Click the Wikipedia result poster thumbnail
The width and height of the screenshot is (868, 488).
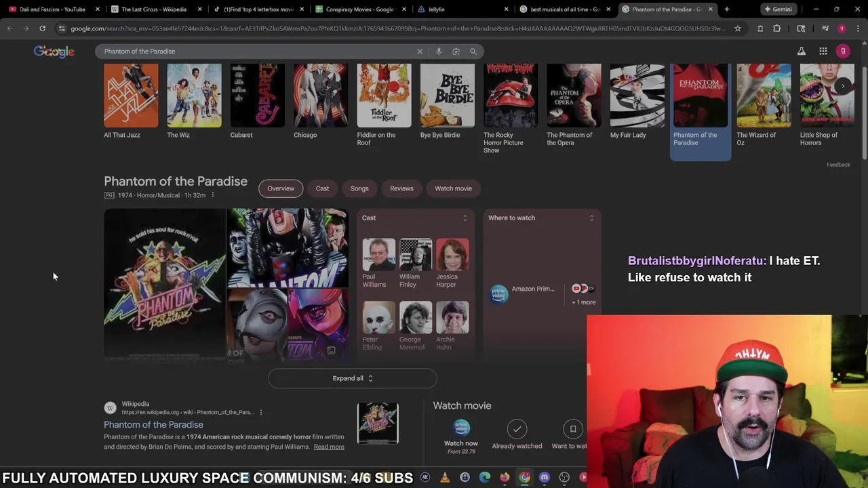click(378, 424)
